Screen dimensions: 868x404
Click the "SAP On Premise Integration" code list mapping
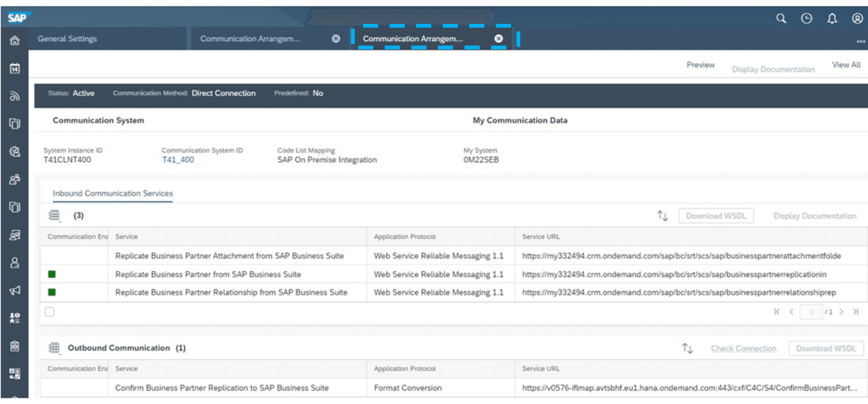click(x=327, y=160)
